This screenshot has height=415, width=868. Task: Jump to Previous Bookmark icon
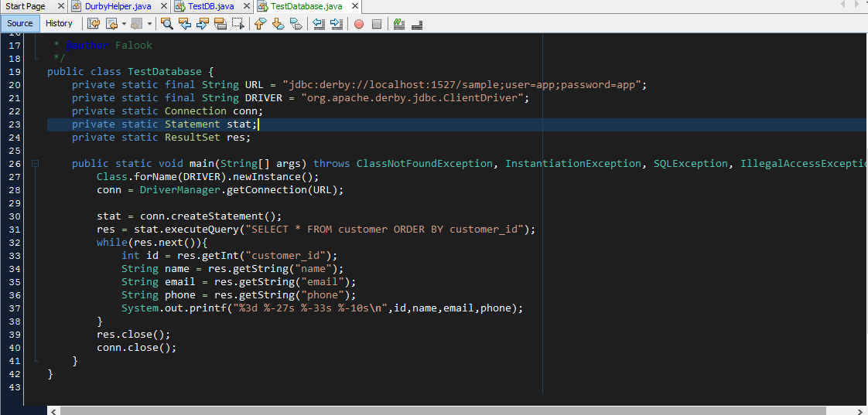pyautogui.click(x=260, y=24)
